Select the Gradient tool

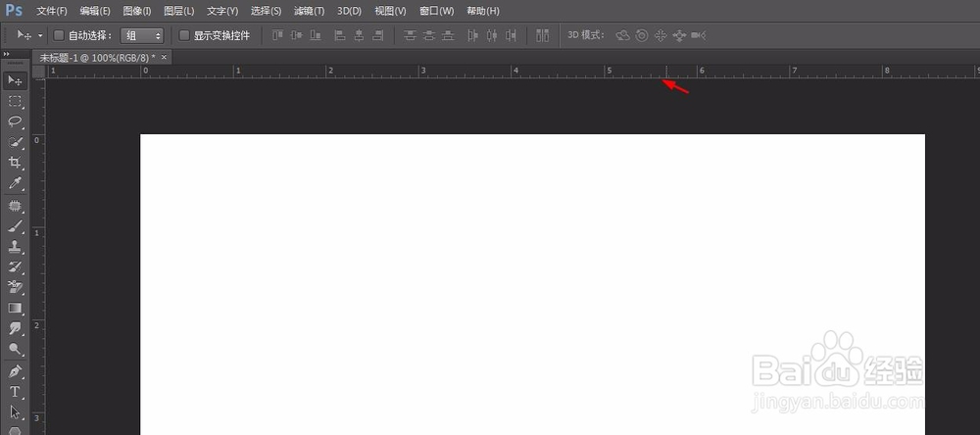(x=15, y=308)
